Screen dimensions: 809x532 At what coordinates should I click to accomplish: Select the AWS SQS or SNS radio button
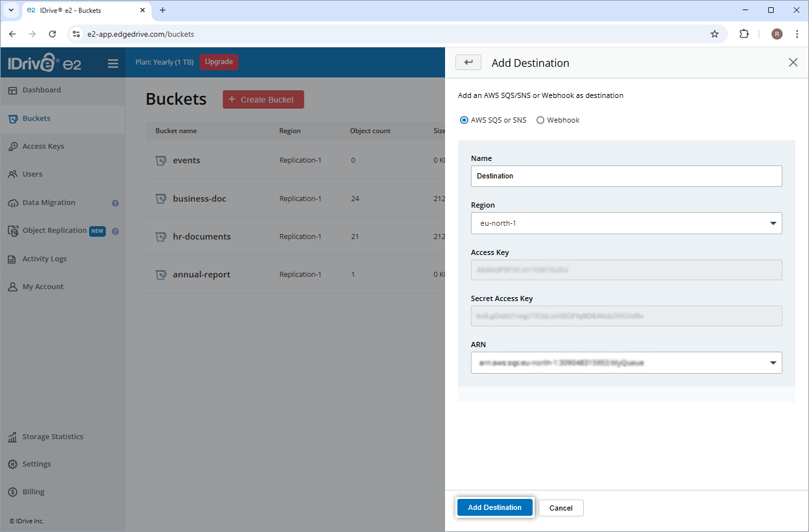click(464, 120)
